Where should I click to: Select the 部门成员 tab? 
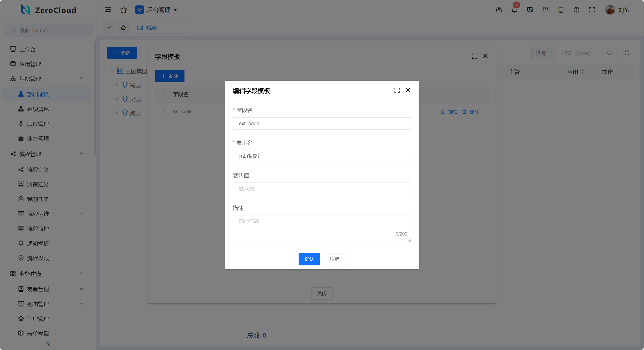pyautogui.click(x=147, y=28)
